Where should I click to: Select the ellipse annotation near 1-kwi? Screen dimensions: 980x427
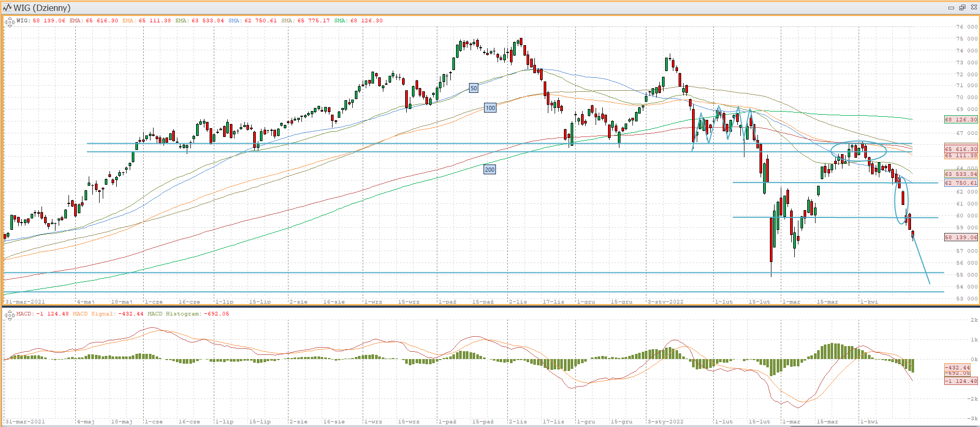pos(858,151)
